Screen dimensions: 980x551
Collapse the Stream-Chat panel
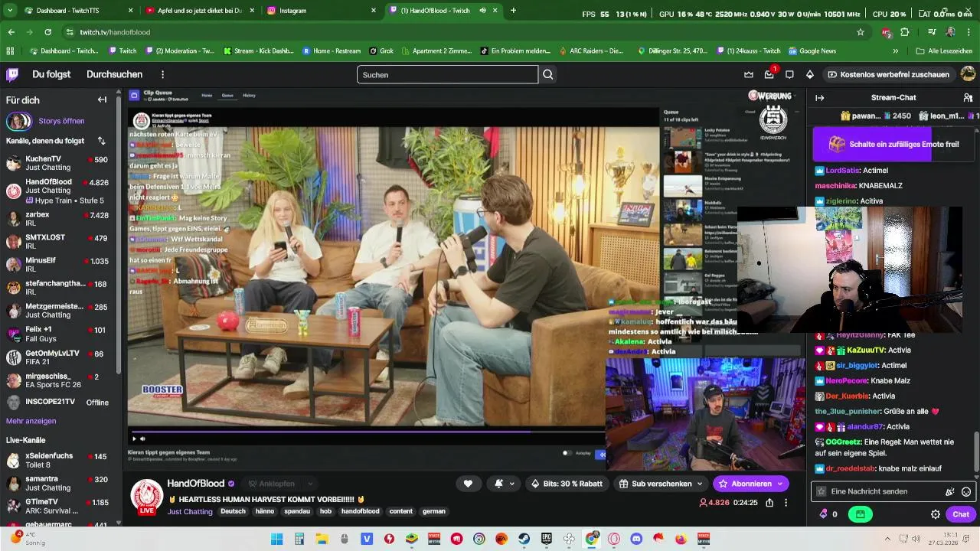(x=819, y=97)
